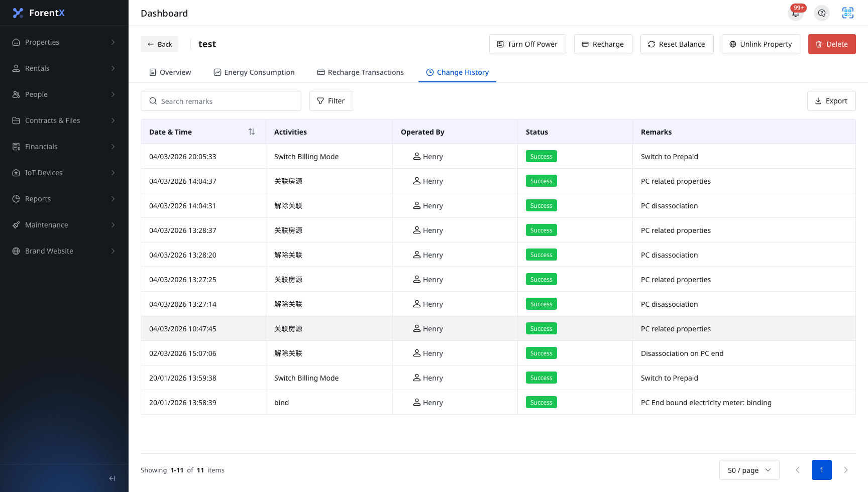Open the notifications bell with 99+ badge
The height and width of the screenshot is (492, 868).
click(x=796, y=13)
